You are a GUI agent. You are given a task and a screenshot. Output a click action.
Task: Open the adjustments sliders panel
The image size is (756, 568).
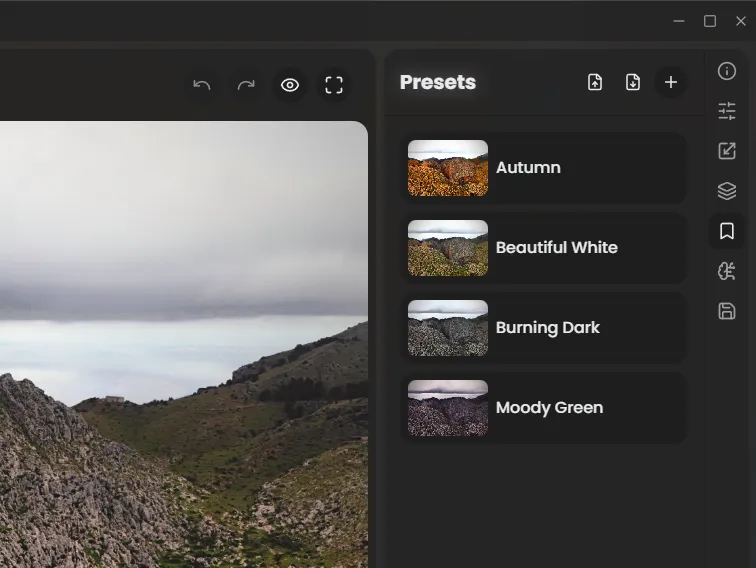click(727, 111)
